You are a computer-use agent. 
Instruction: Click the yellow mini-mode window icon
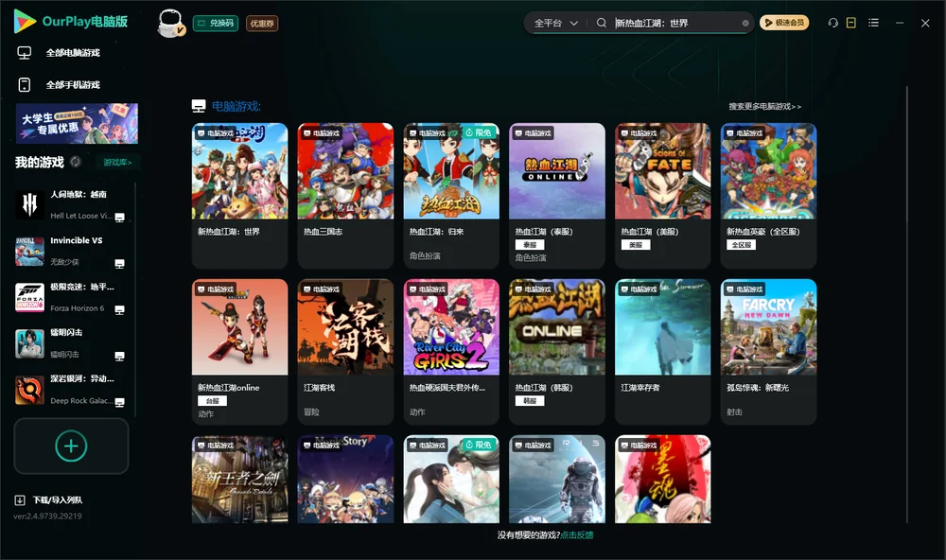pyautogui.click(x=851, y=23)
